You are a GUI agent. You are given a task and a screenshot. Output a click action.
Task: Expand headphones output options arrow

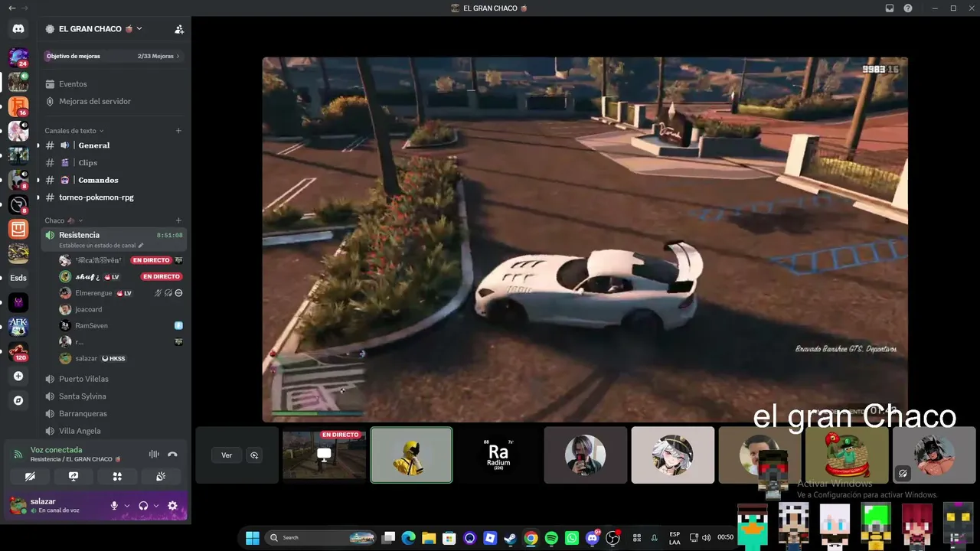tap(156, 506)
